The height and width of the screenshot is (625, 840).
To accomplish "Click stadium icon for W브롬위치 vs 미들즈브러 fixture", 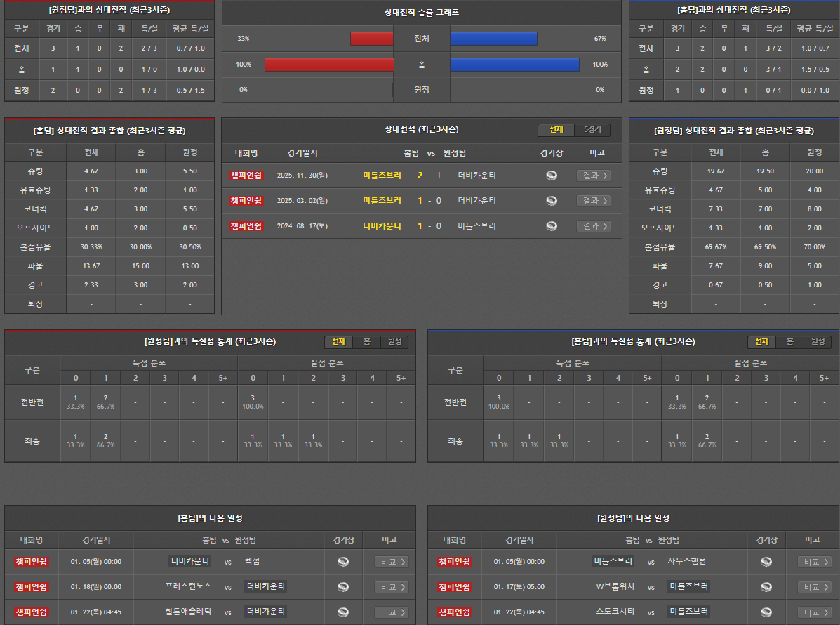I will coord(766,587).
